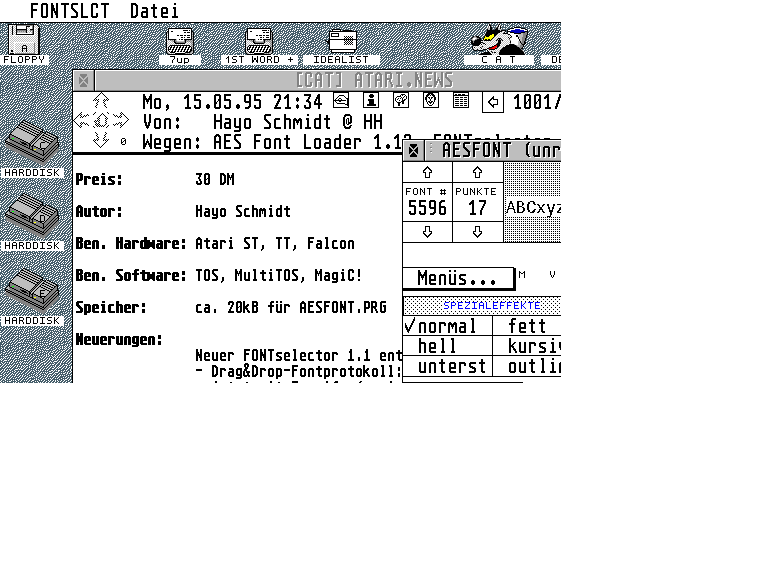The width and height of the screenshot is (770, 588).
Task: Click the boxed back arrow beside 1001
Action: [x=493, y=102]
